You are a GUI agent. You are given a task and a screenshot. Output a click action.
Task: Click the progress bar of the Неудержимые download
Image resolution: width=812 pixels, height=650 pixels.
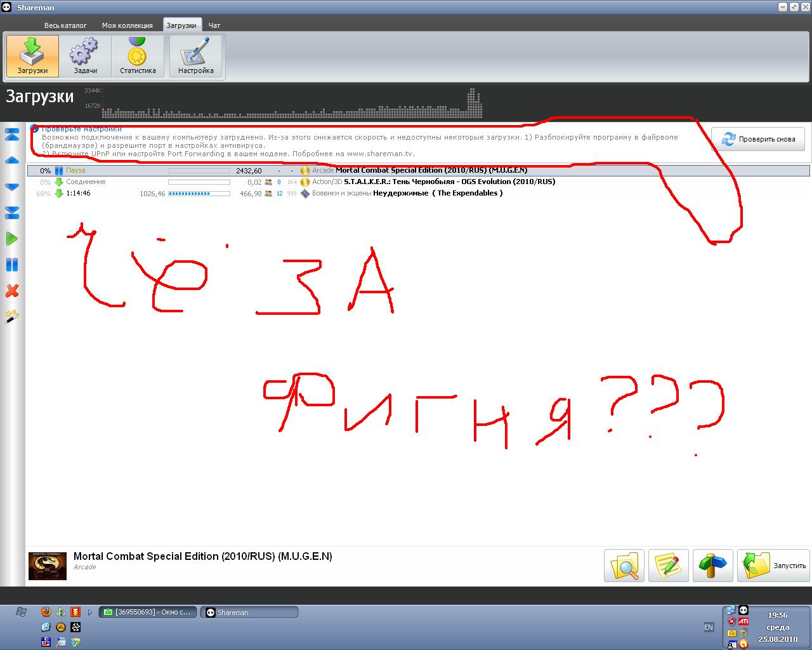pyautogui.click(x=199, y=194)
